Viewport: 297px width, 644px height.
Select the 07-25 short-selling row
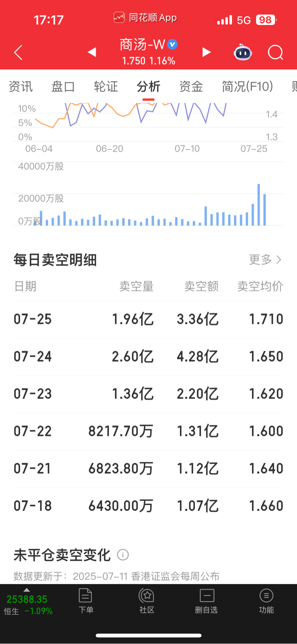148,319
